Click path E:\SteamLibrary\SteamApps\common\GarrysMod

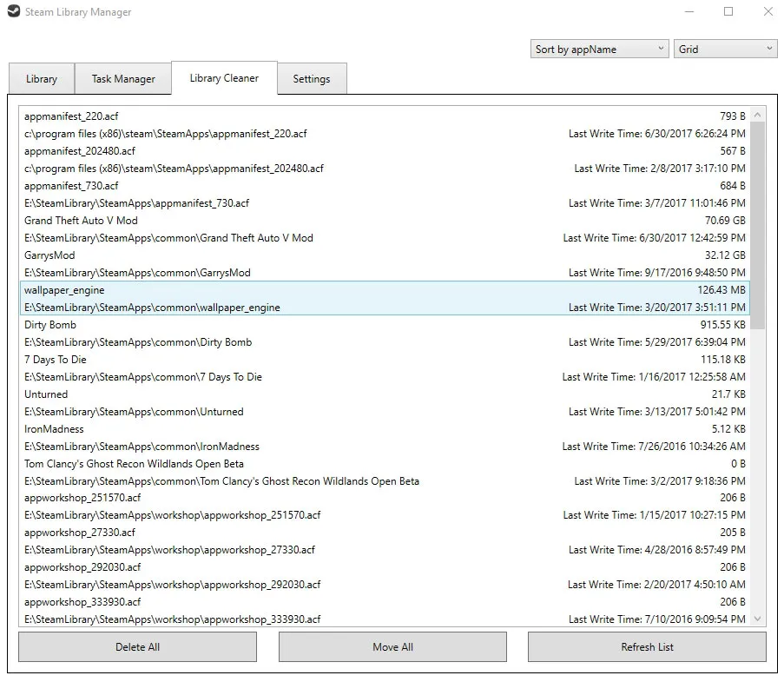pyautogui.click(x=137, y=273)
